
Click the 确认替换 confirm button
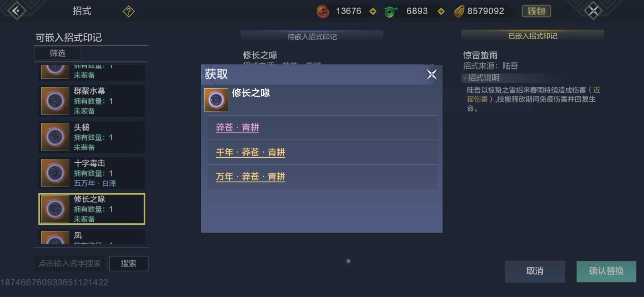pos(606,271)
